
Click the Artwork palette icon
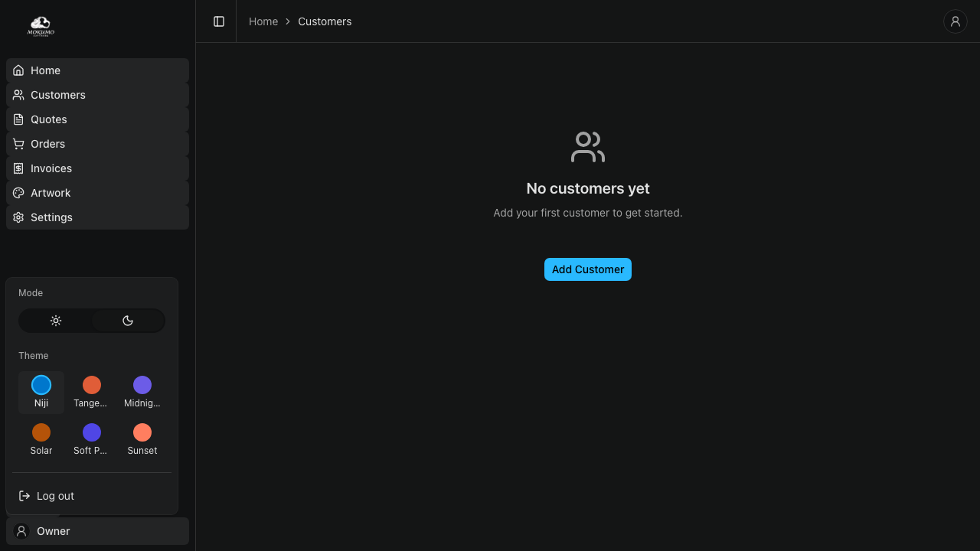[x=18, y=193]
